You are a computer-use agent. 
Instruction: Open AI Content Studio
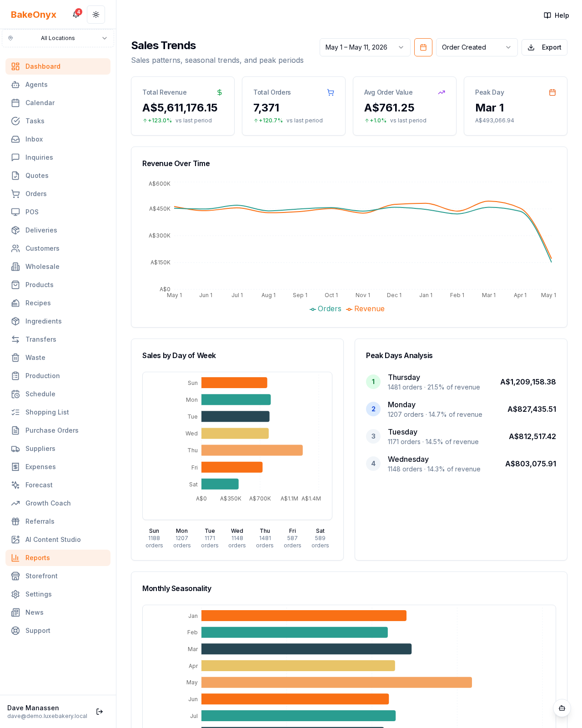point(58,540)
